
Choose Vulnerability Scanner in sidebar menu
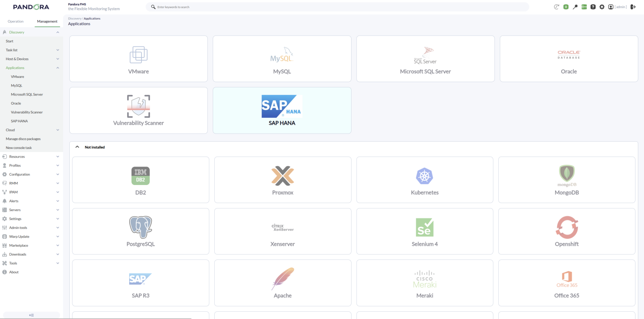[x=27, y=112]
